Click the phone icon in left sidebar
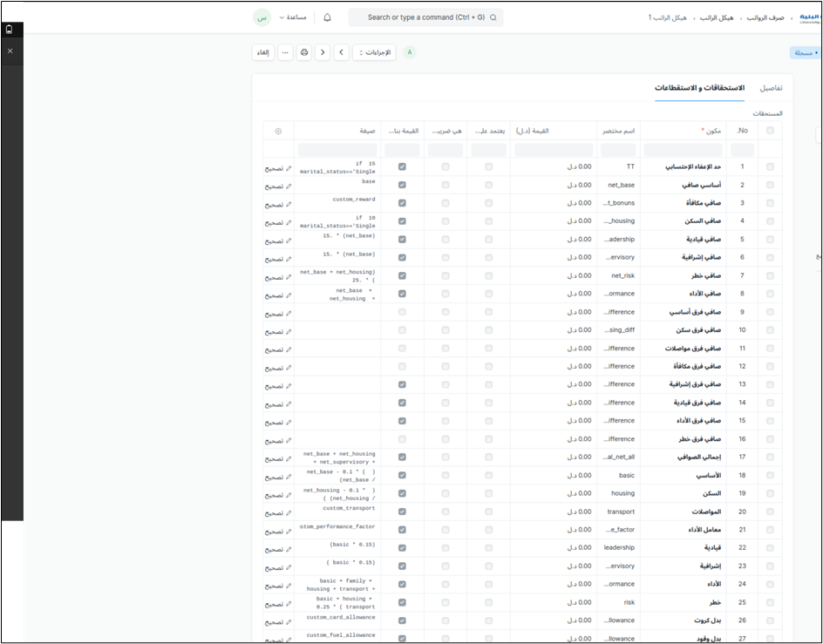The height and width of the screenshot is (644, 823). tap(10, 29)
